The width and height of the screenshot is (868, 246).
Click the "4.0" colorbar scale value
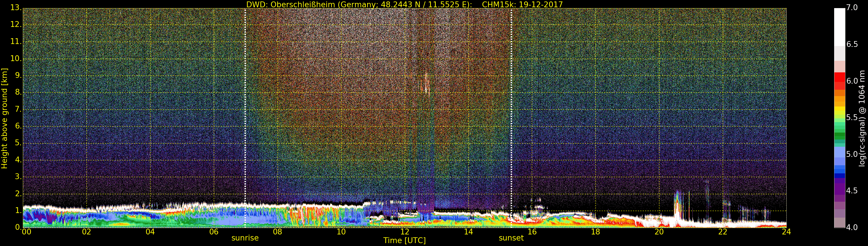click(852, 227)
